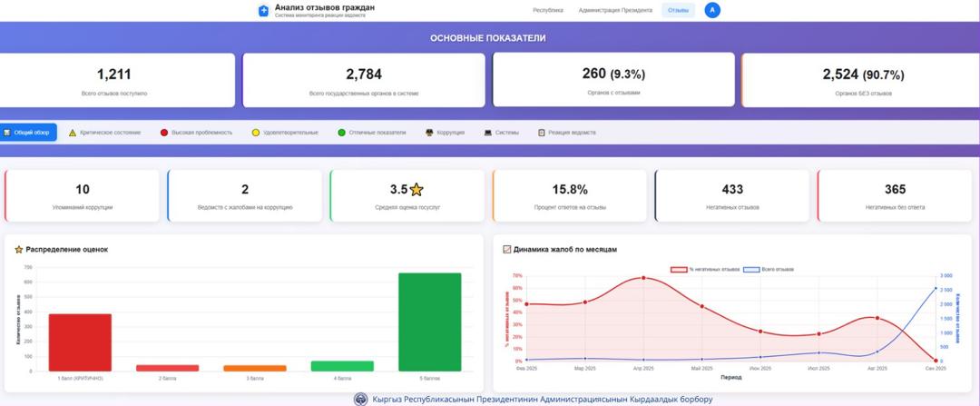This screenshot has height=406, width=980.
Task: Click the computer icon for Системы
Action: 487,133
